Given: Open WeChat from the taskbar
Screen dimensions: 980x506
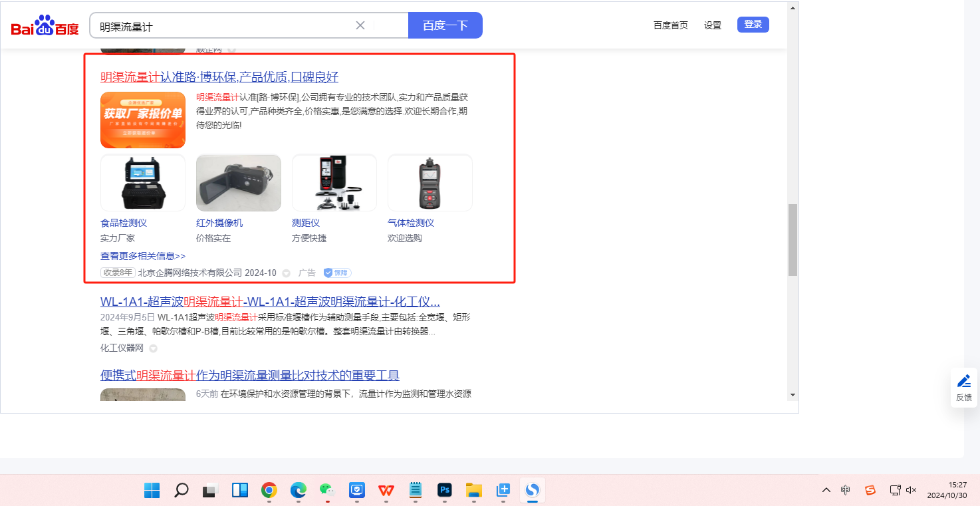Looking at the screenshot, I should [327, 491].
